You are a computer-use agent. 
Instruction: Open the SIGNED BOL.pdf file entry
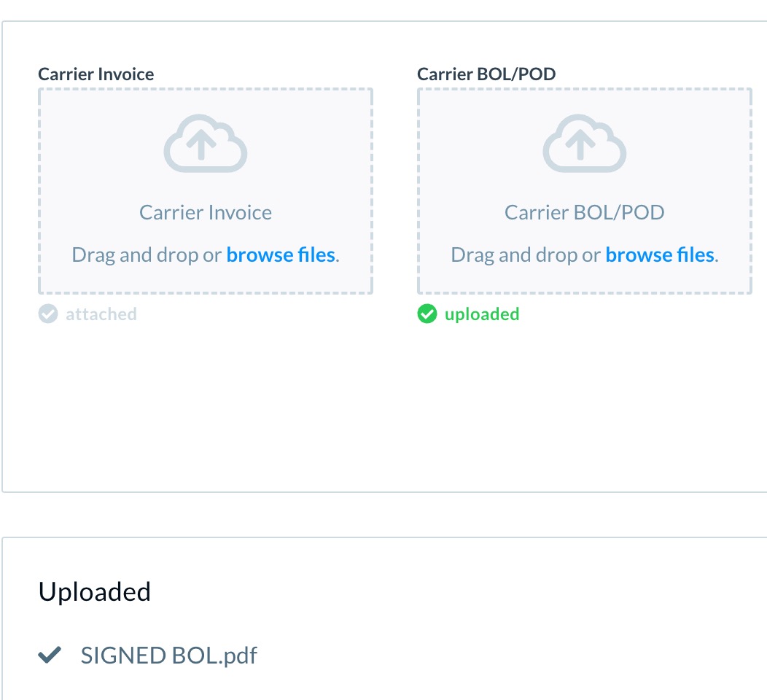pyautogui.click(x=168, y=656)
